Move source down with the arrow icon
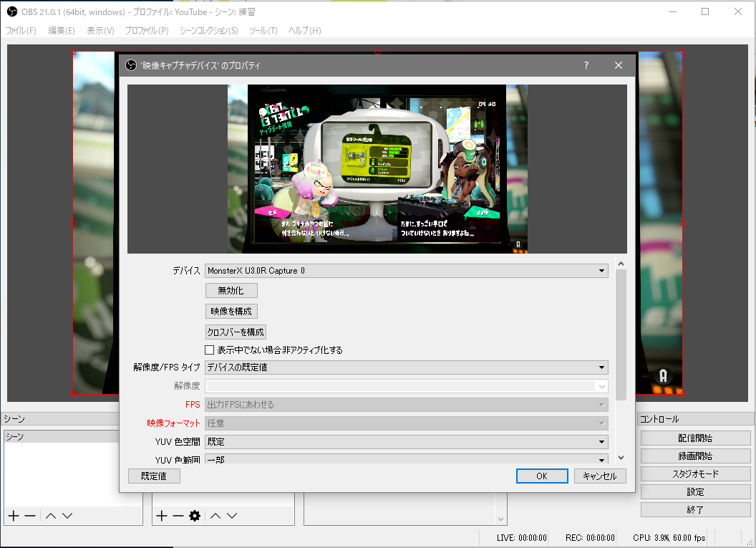 (232, 516)
